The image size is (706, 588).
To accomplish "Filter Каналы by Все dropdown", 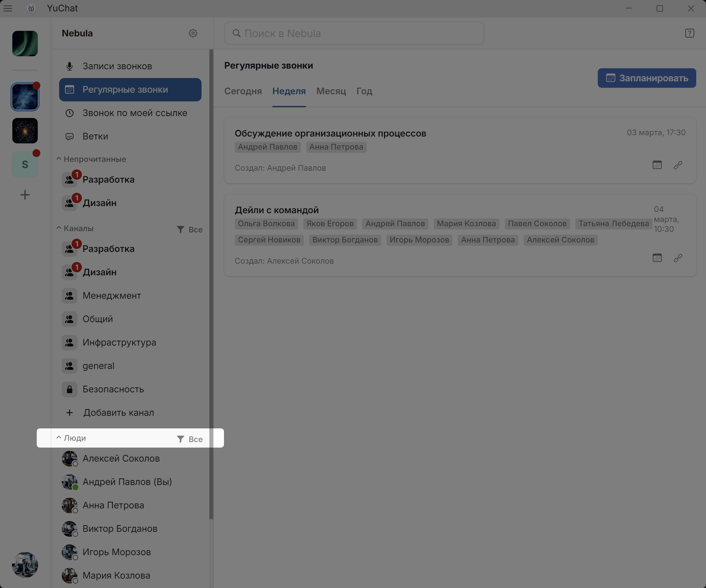I will (189, 229).
